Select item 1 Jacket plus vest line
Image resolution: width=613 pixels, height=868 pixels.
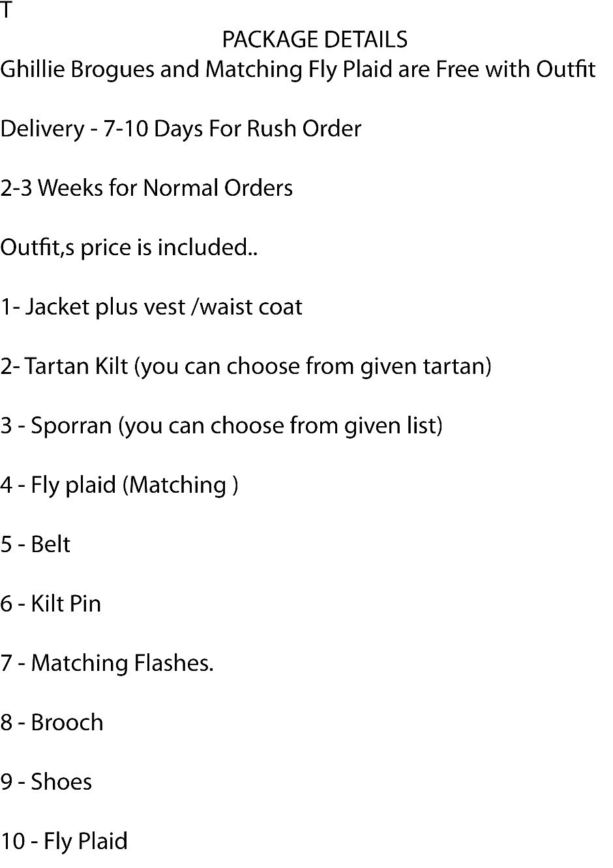click(151, 307)
